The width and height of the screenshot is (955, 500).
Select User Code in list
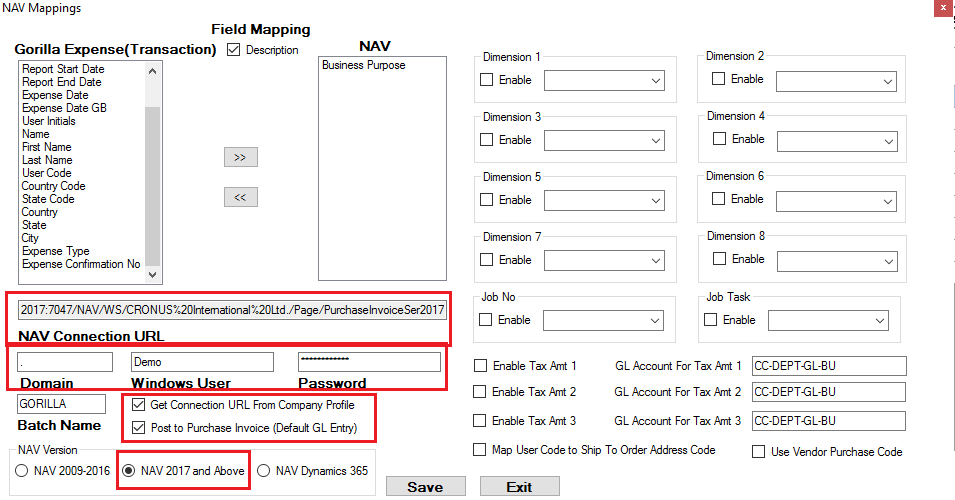[47, 173]
